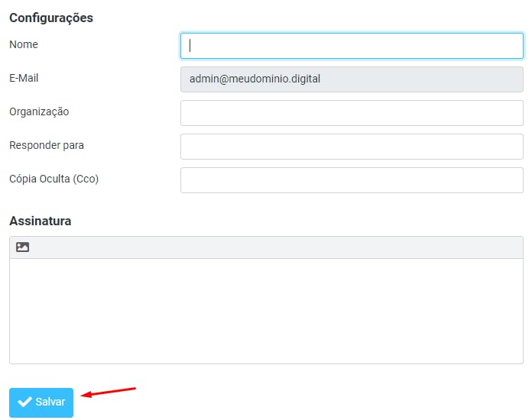Click the Nome field label
The height and width of the screenshot is (420, 532).
click(24, 44)
